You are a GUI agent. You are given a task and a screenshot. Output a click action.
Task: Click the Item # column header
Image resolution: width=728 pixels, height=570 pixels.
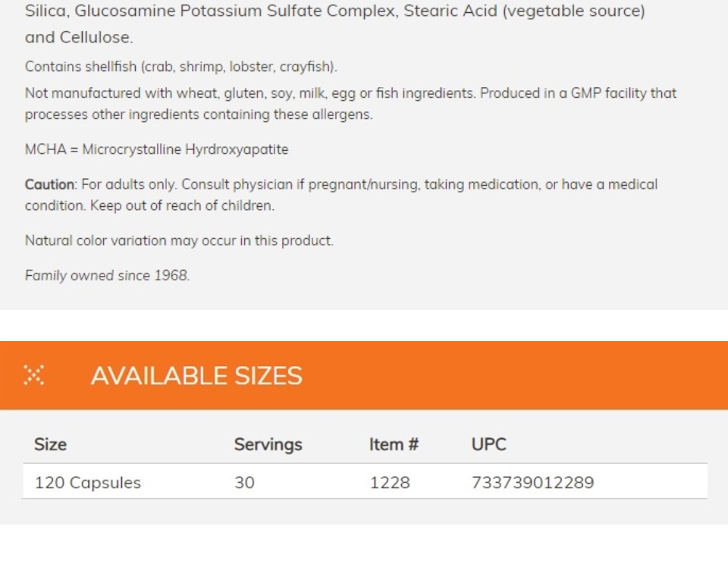click(x=394, y=444)
